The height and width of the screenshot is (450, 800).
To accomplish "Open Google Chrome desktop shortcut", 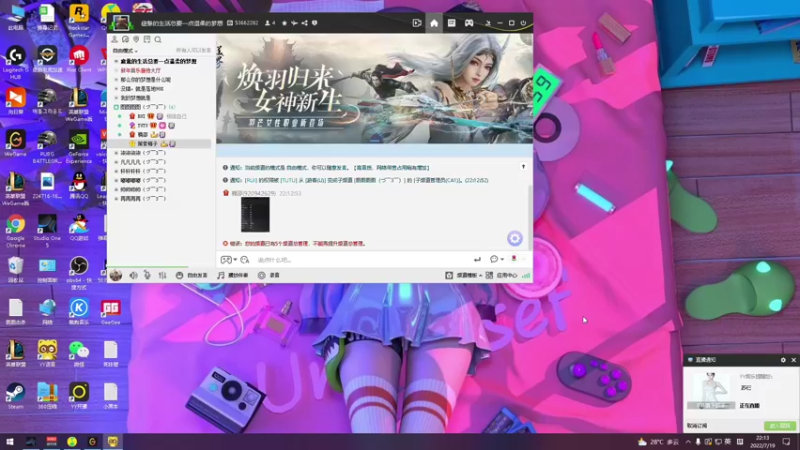I will pyautogui.click(x=15, y=232).
